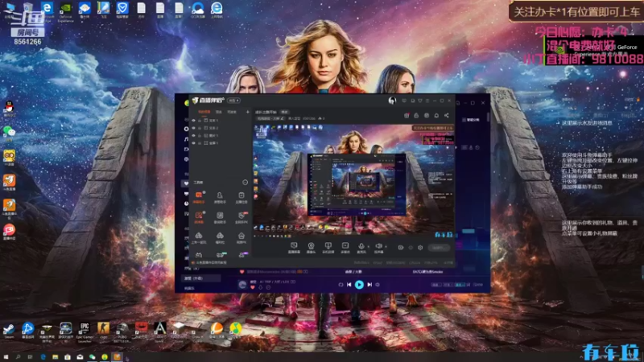Open the csgo desktop shortcut
644x362 pixels.
point(104,330)
